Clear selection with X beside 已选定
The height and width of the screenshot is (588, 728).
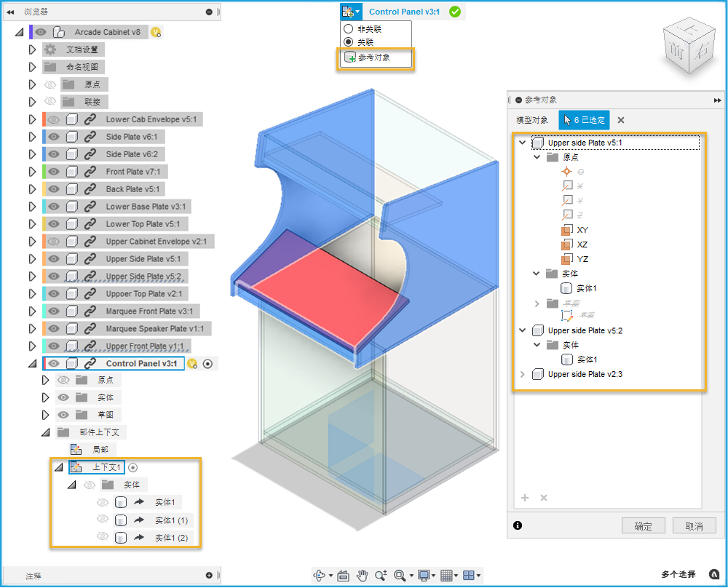click(621, 120)
